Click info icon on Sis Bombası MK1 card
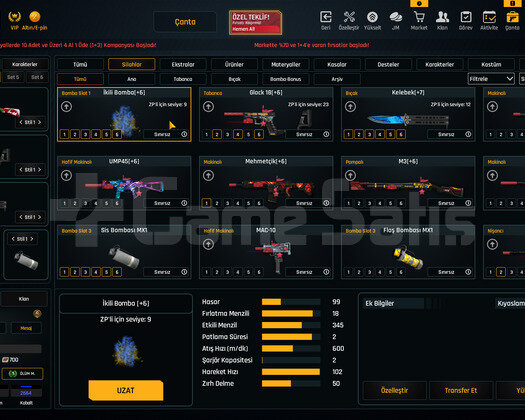This screenshot has width=525, height=420. (x=184, y=272)
